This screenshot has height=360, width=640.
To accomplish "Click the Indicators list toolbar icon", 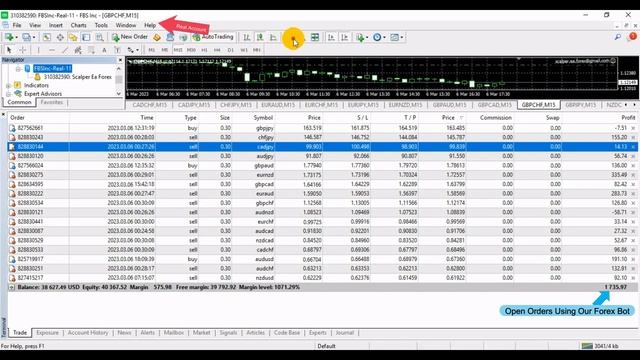I will click(360, 37).
